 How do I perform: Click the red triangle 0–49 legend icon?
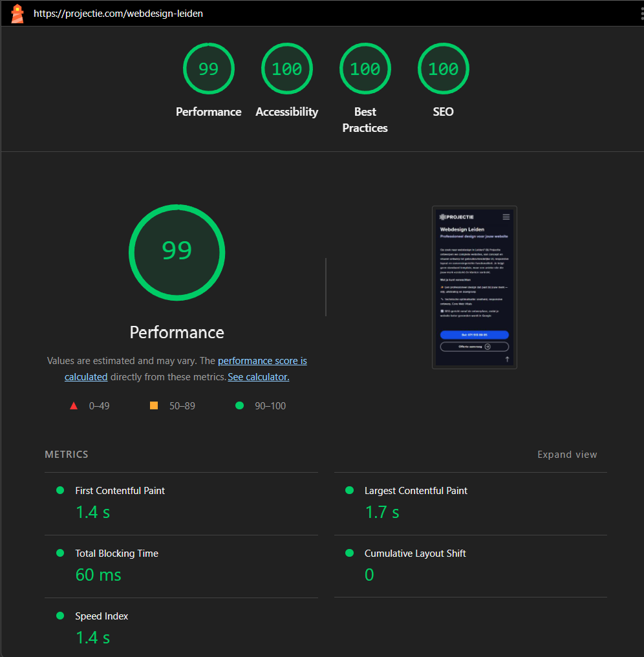pyautogui.click(x=74, y=406)
